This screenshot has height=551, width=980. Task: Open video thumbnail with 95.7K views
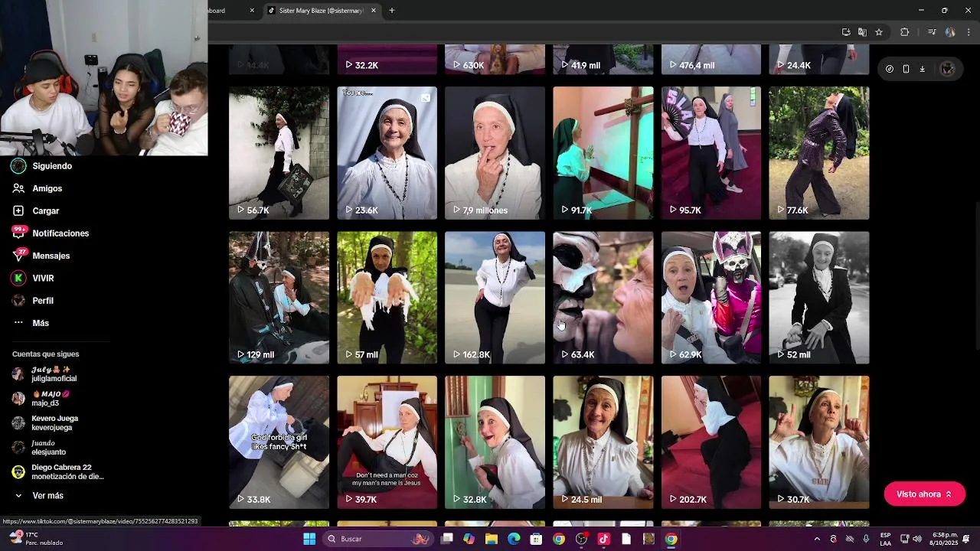point(711,153)
